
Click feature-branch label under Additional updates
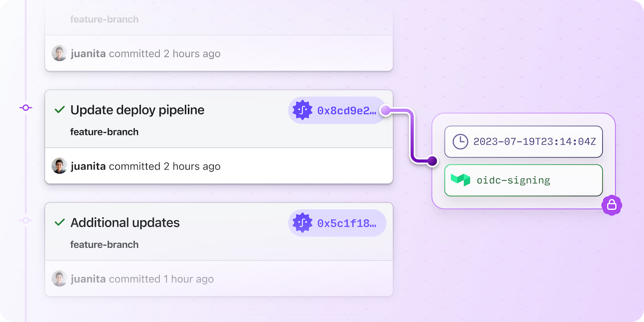[x=104, y=244]
